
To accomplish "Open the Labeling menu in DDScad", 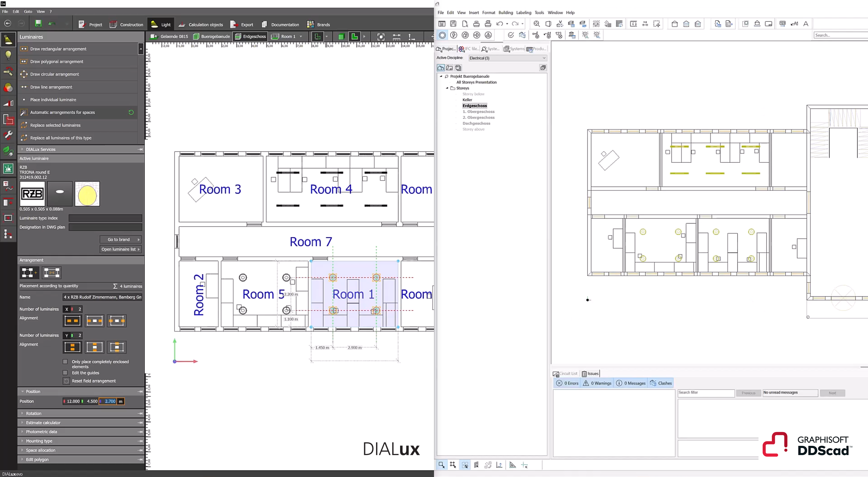I will pos(524,13).
